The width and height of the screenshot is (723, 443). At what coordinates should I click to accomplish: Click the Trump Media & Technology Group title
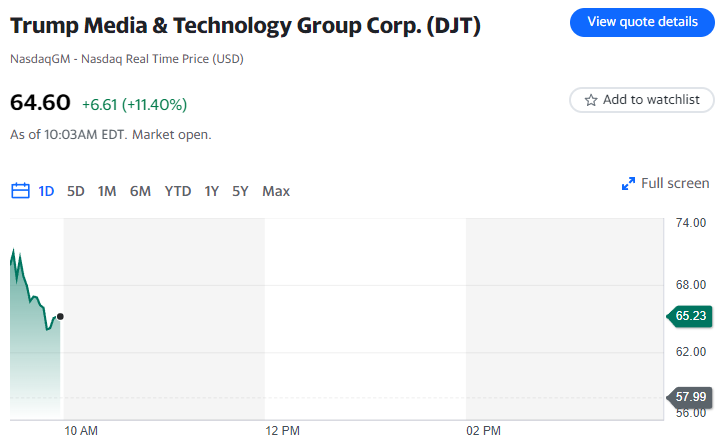coord(245,25)
